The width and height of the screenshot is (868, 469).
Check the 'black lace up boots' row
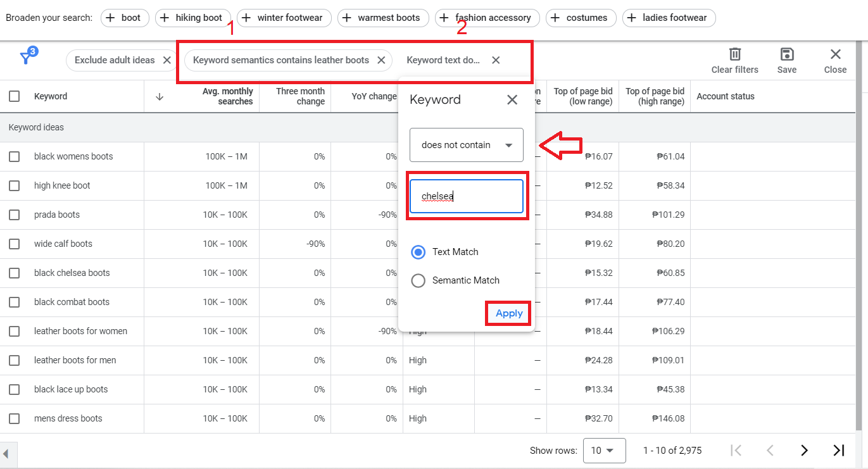[14, 389]
